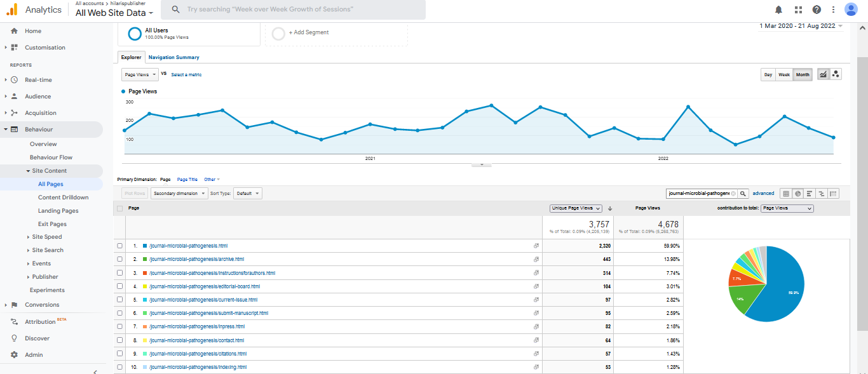Open the notifications bell

point(778,10)
